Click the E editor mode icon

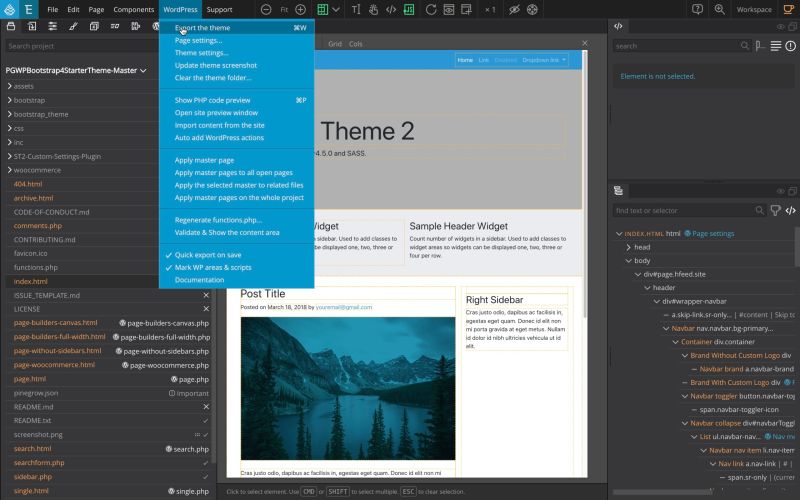(29, 9)
